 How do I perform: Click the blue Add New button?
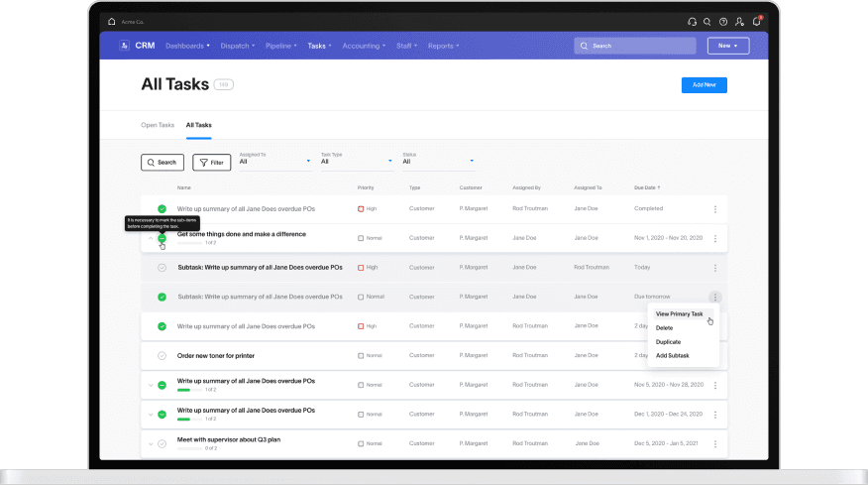[705, 85]
